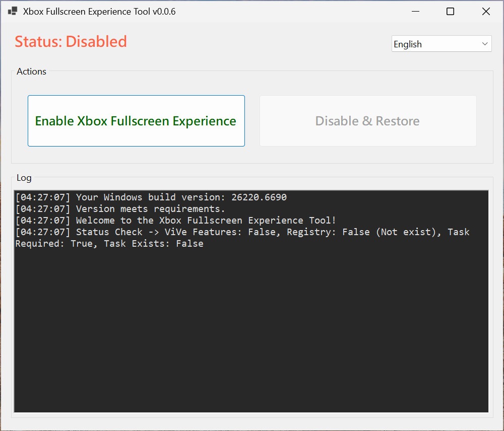Click the Status: Disabled label
504x431 pixels.
click(x=71, y=41)
